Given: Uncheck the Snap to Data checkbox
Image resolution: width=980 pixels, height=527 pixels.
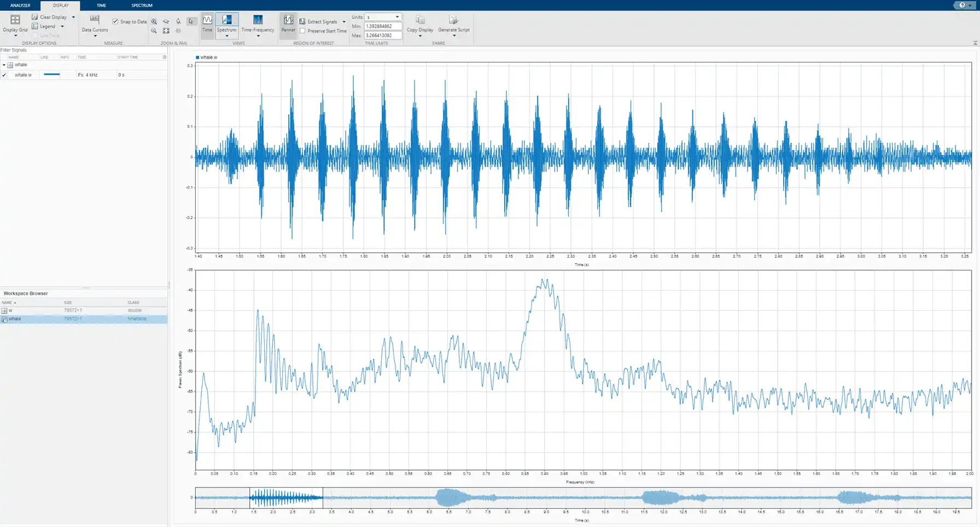Looking at the screenshot, I should [115, 22].
